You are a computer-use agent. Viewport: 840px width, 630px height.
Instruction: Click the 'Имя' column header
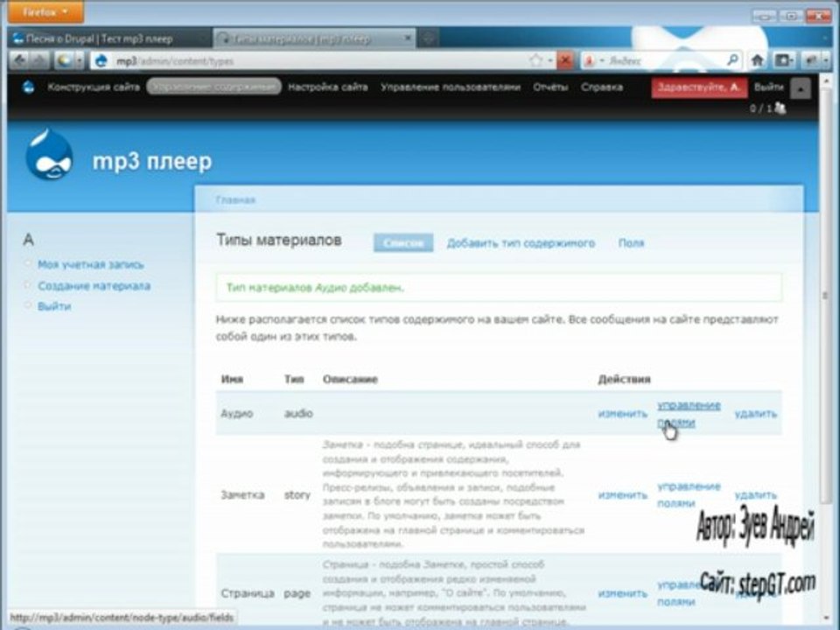(x=232, y=379)
